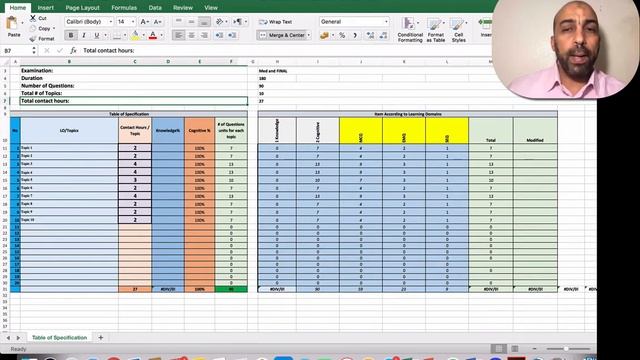640x360 pixels.
Task: Apply comma style number format
Action: click(355, 36)
